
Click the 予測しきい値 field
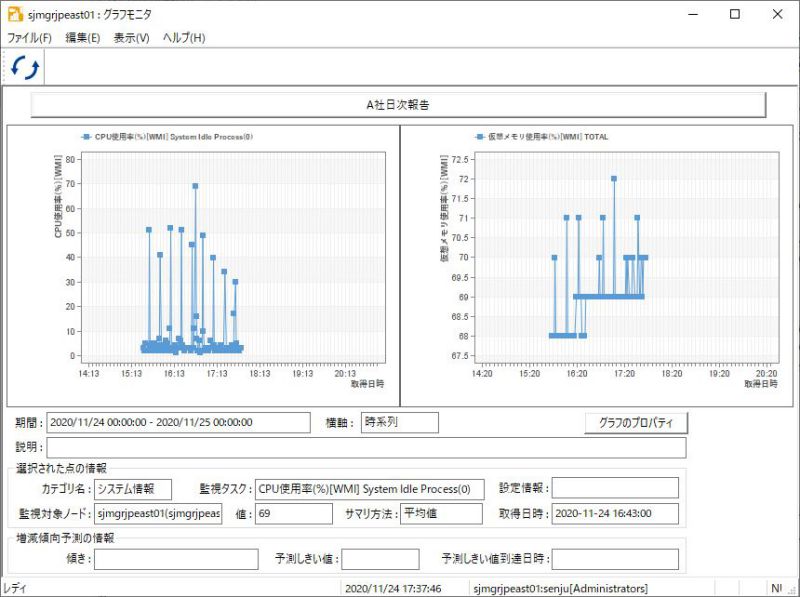click(381, 559)
